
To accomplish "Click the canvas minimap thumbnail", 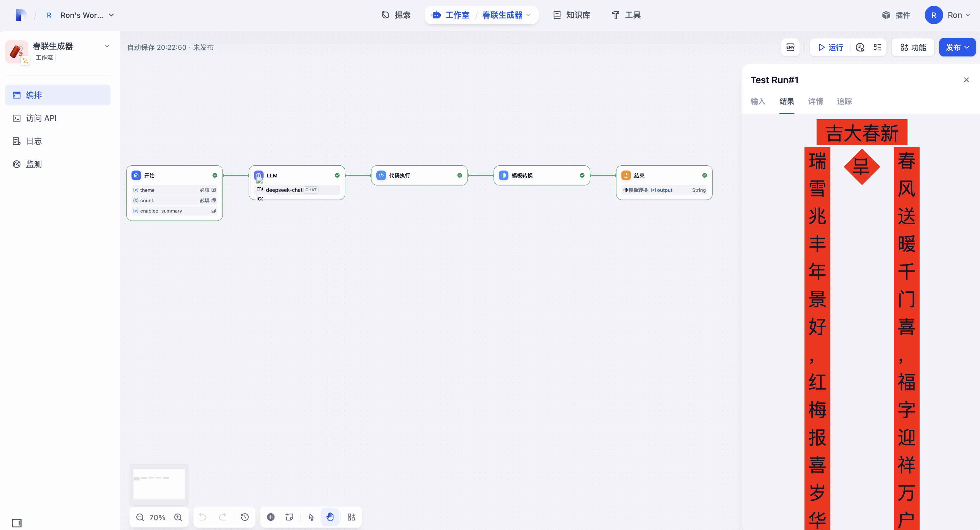I will tap(159, 484).
